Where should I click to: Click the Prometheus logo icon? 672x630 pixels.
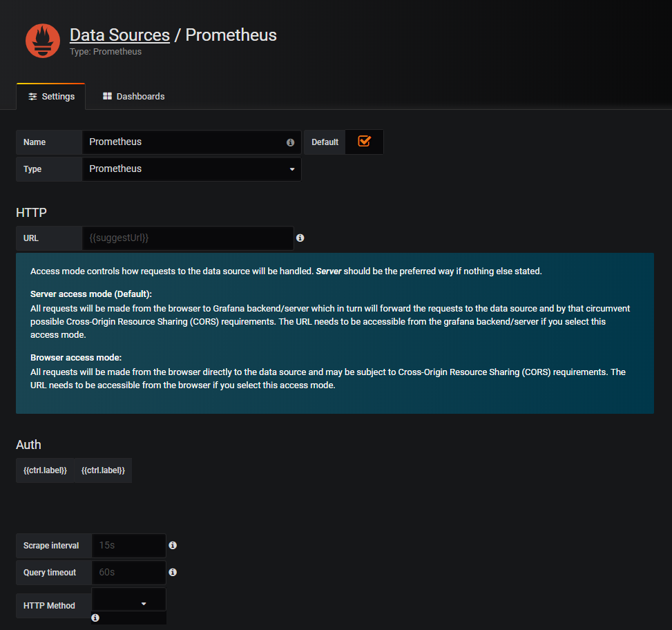point(42,40)
